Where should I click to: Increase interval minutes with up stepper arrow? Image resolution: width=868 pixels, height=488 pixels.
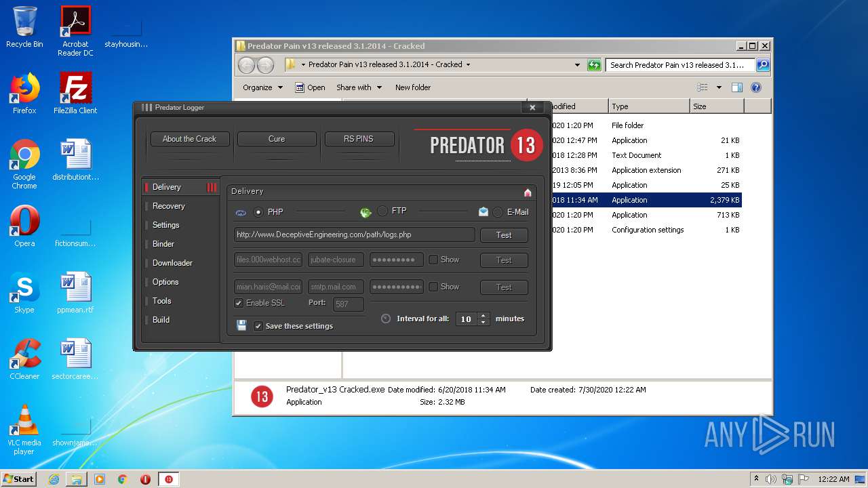(x=484, y=315)
